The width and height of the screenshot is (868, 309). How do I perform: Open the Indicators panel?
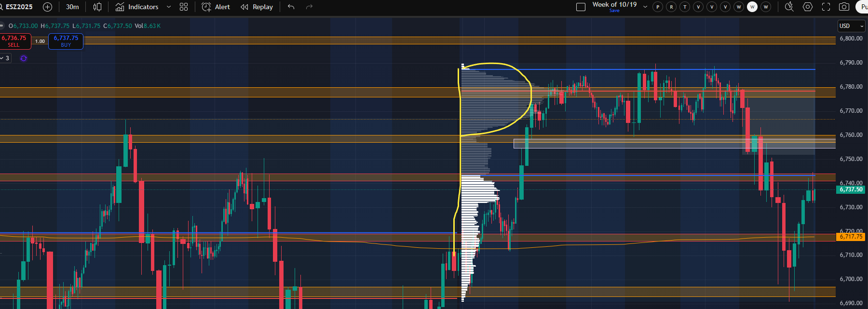tap(137, 7)
